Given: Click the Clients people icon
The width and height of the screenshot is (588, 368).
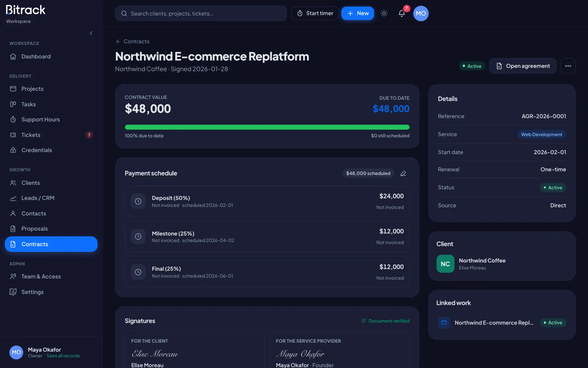Looking at the screenshot, I should click(13, 183).
